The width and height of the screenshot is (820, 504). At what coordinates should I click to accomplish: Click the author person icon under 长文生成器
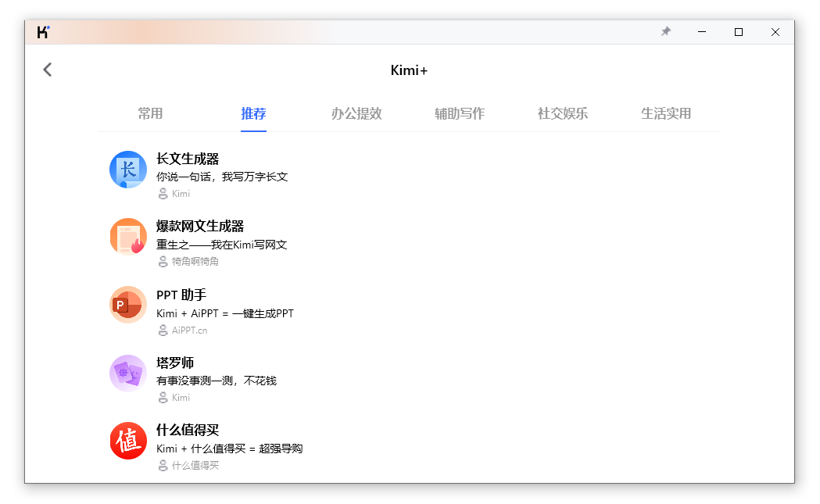pyautogui.click(x=163, y=194)
